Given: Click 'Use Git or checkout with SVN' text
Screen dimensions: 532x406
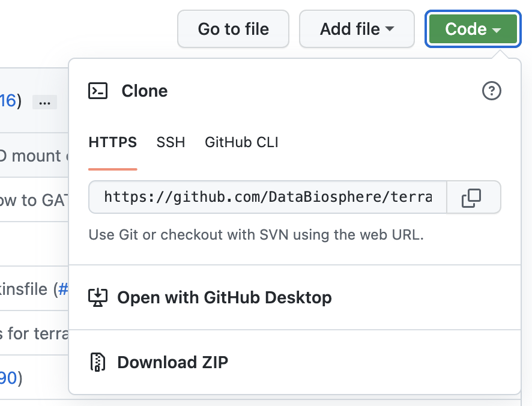Looking at the screenshot, I should [256, 235].
